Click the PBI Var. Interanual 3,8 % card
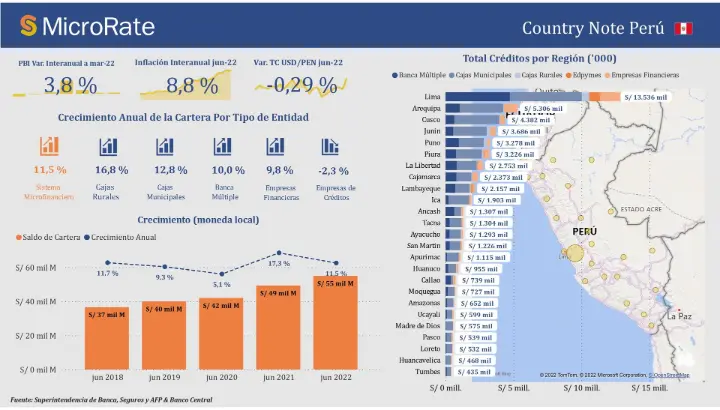This screenshot has height=410, width=720. 65,78
